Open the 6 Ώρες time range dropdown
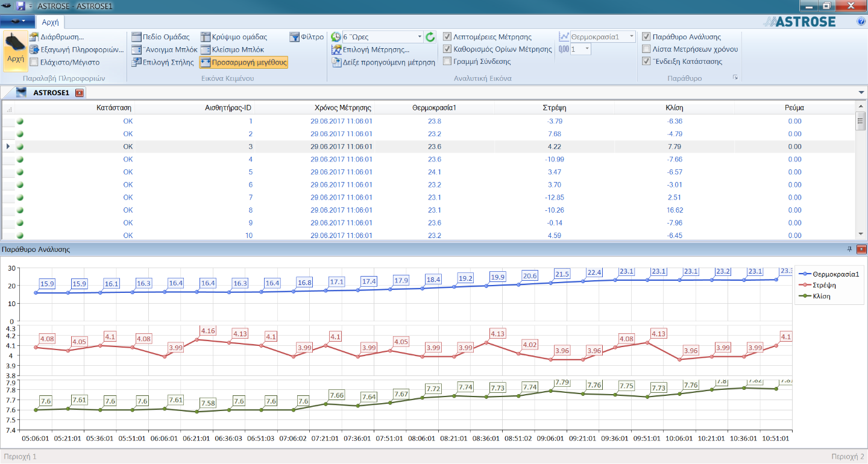 pos(420,37)
